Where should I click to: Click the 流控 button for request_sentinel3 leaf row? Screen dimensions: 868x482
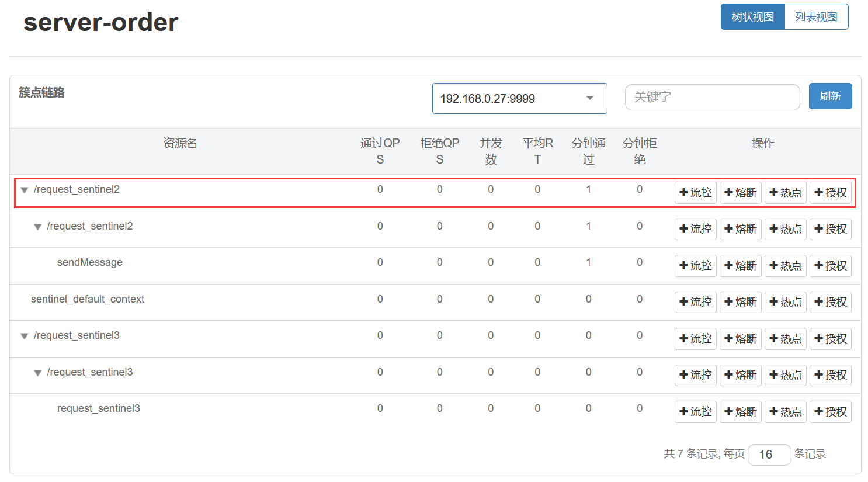(x=695, y=412)
